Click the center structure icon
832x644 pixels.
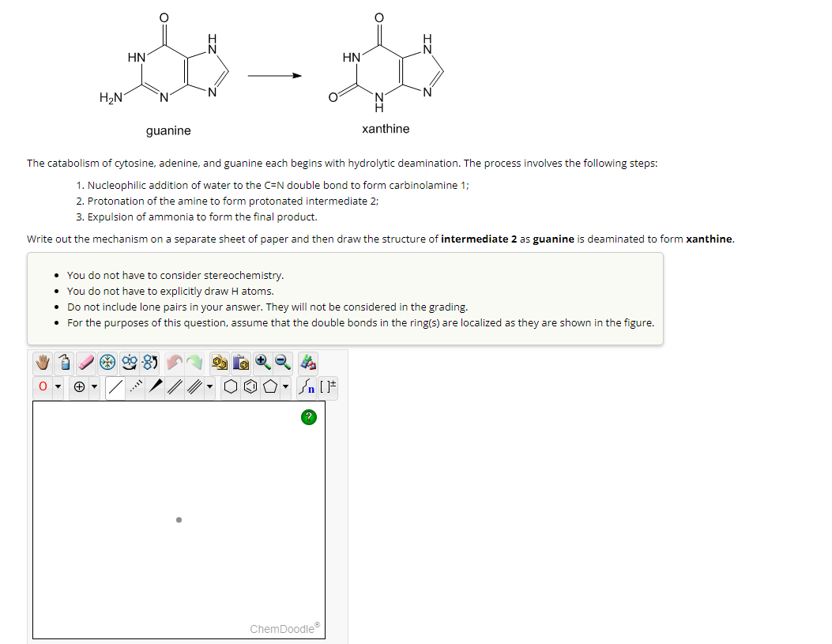coord(107,362)
